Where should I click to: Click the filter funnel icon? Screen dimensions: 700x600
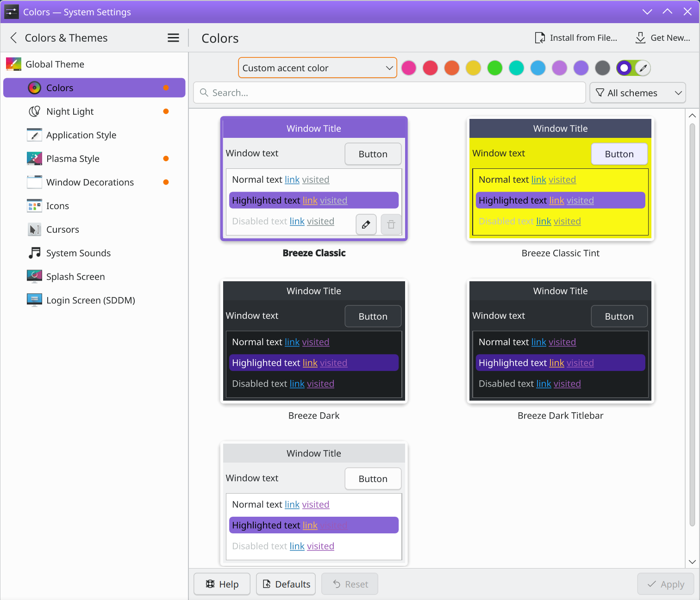coord(600,93)
